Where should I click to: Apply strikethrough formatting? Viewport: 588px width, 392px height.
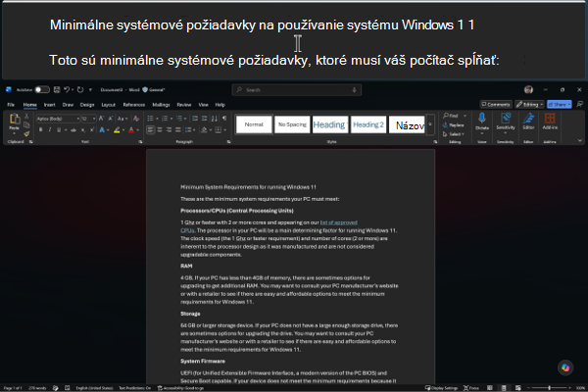click(73, 130)
